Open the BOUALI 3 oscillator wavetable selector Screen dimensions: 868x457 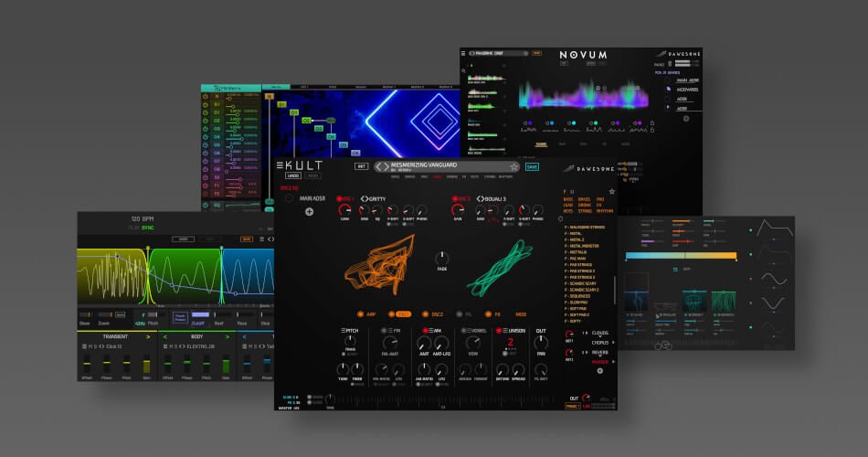click(x=493, y=198)
